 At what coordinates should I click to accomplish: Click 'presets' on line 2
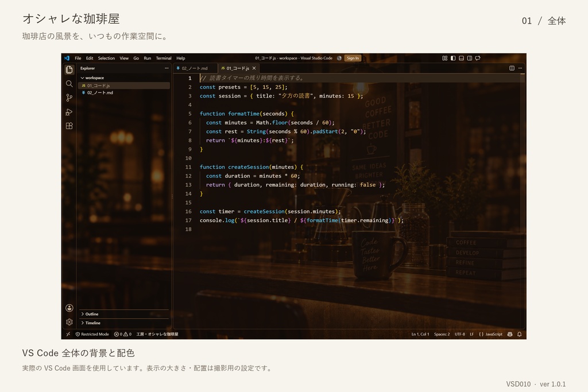click(230, 87)
